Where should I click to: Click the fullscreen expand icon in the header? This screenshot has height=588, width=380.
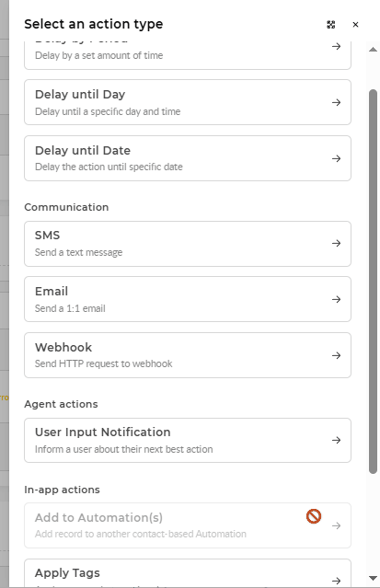(x=331, y=25)
